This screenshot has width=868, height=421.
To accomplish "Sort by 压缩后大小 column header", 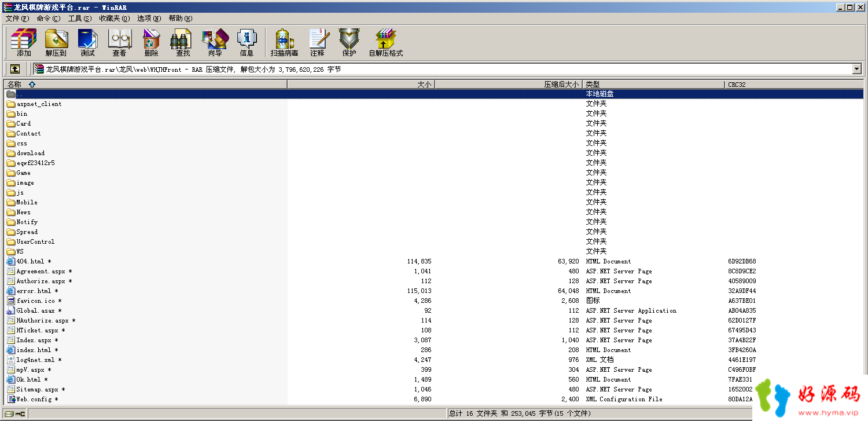I will coord(509,85).
